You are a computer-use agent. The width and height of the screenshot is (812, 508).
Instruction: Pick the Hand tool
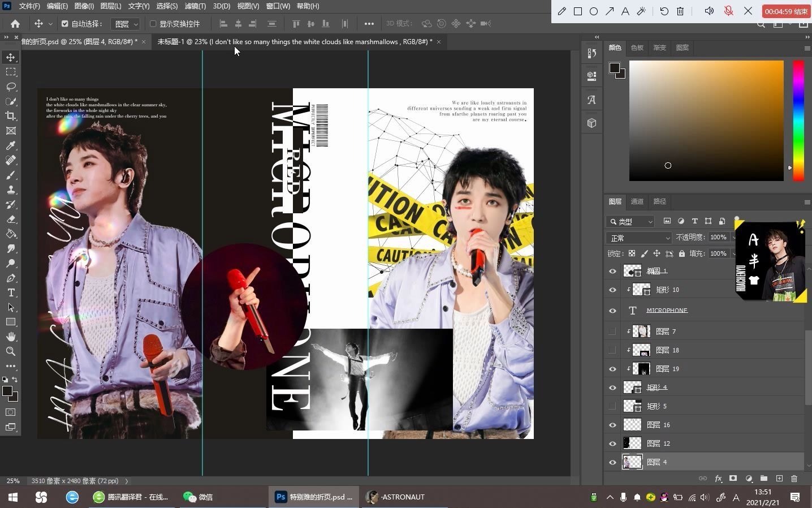(11, 337)
